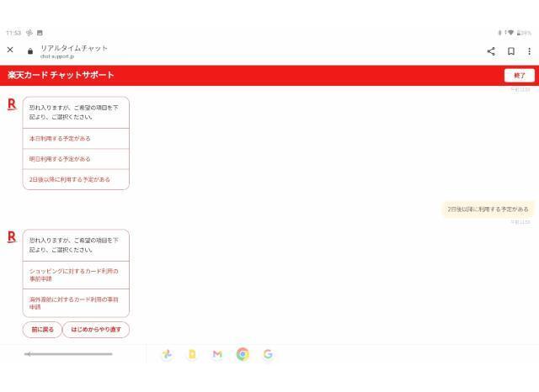This screenshot has height=392, width=539.
Task: Select 海外渡航に対するカード利用の事前申請
Action: tap(76, 303)
